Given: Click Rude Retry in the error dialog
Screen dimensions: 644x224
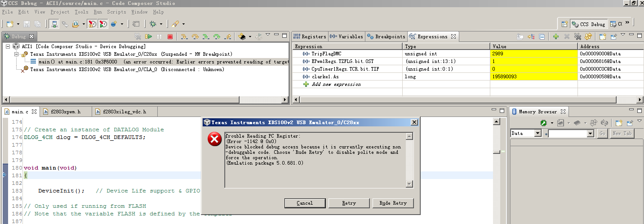Looking at the screenshot, I should 393,203.
